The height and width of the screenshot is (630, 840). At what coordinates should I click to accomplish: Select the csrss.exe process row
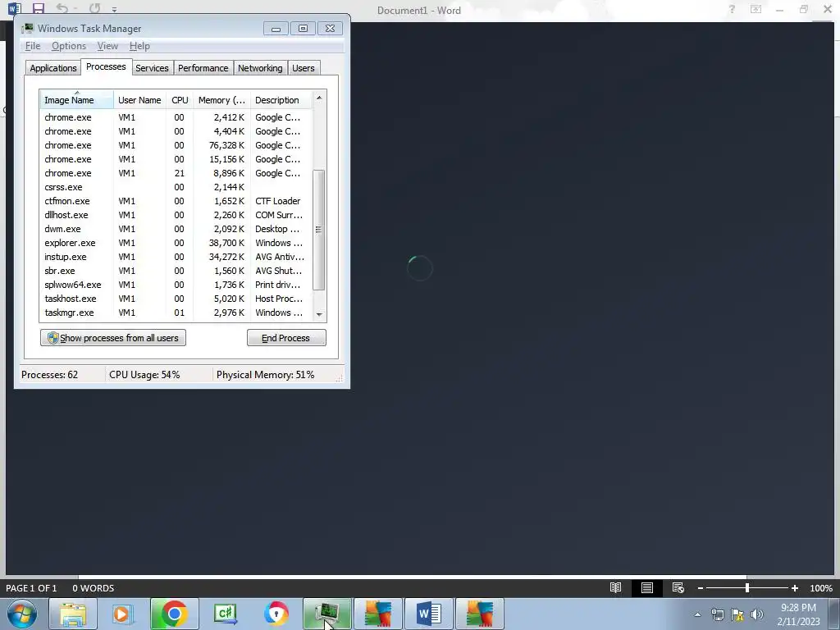click(176, 187)
